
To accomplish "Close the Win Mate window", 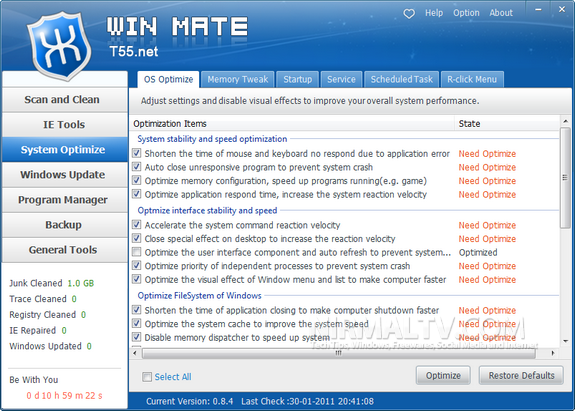I will coord(562,10).
